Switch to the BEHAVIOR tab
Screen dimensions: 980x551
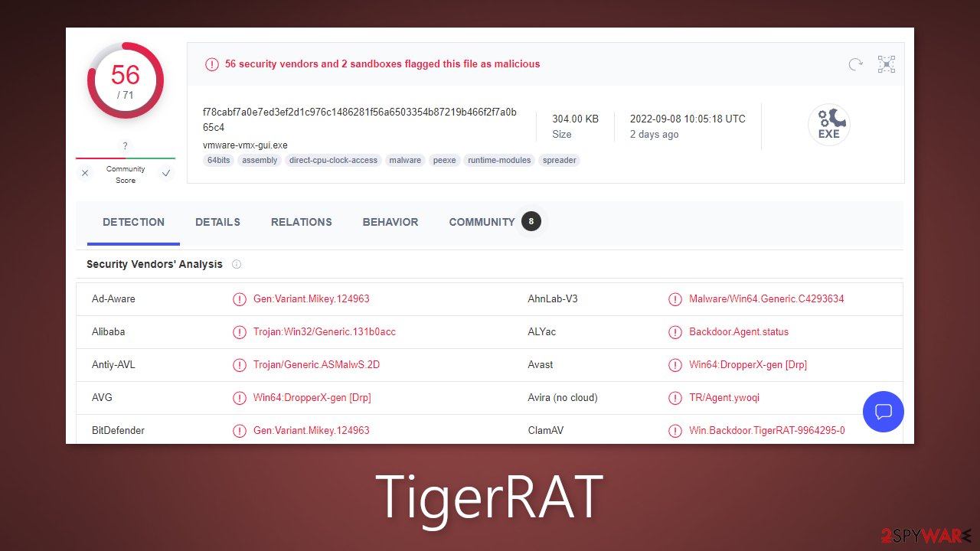pyautogui.click(x=390, y=222)
